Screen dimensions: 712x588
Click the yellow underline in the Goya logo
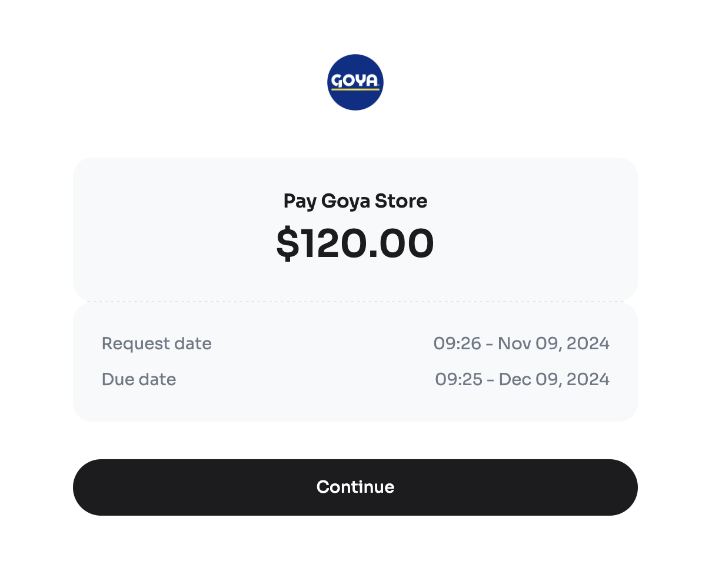[355, 90]
